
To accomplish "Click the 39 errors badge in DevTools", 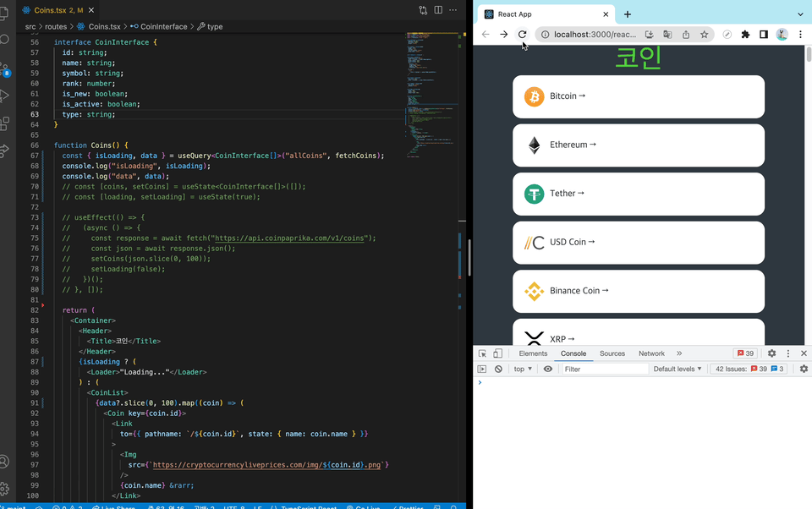I will (x=746, y=353).
